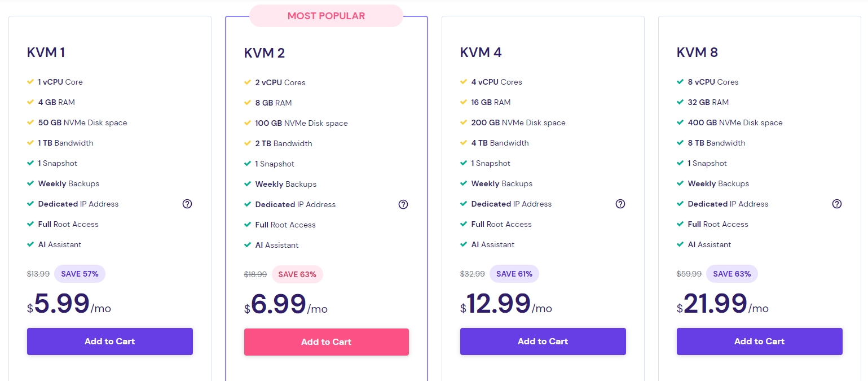Screen dimensions: 868x381
Task: Click the KVM 1 Dedicated IP help icon
Action: click(x=187, y=204)
